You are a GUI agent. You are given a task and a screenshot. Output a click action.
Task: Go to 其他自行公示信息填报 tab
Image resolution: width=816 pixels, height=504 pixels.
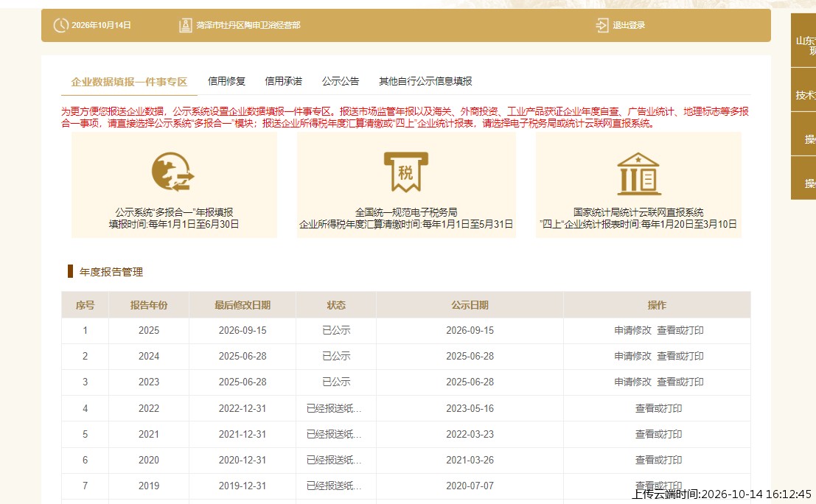[x=425, y=81]
